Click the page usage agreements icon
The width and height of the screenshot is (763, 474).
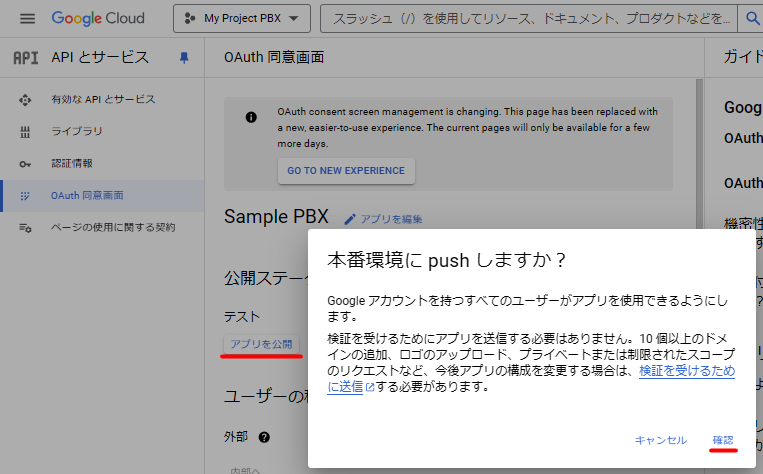pos(25,228)
